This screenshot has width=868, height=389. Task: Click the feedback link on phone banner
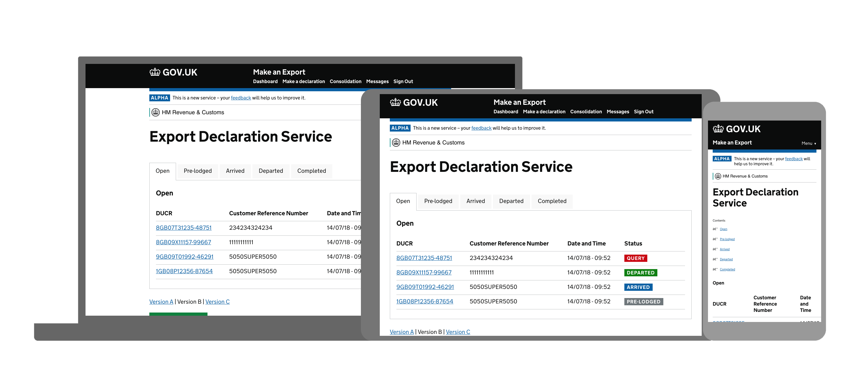(x=793, y=159)
